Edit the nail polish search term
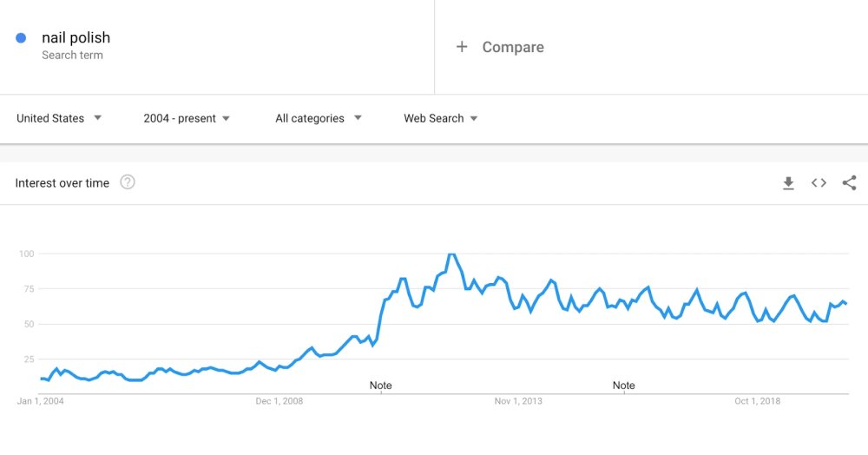Viewport: 868px width, 455px height. [x=76, y=37]
